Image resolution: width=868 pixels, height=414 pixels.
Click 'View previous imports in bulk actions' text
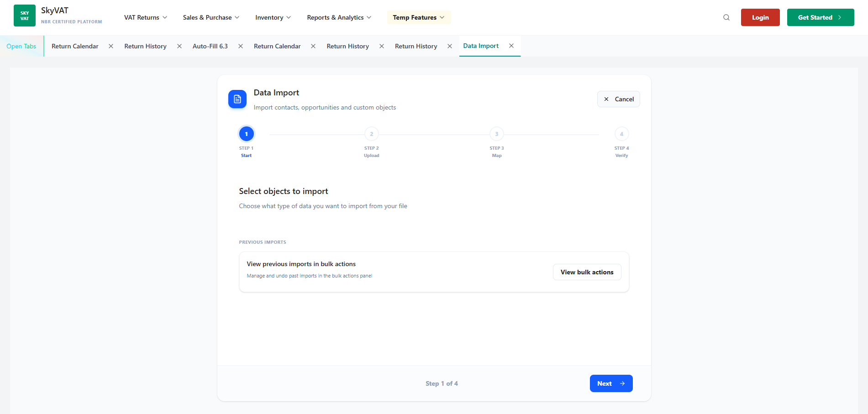pos(301,264)
